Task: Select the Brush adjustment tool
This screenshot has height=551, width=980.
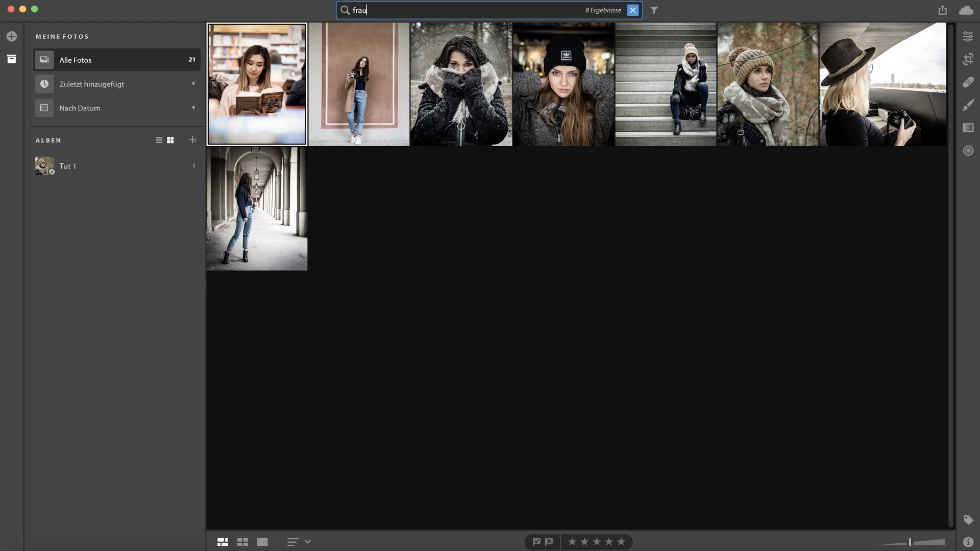Action: (x=968, y=105)
